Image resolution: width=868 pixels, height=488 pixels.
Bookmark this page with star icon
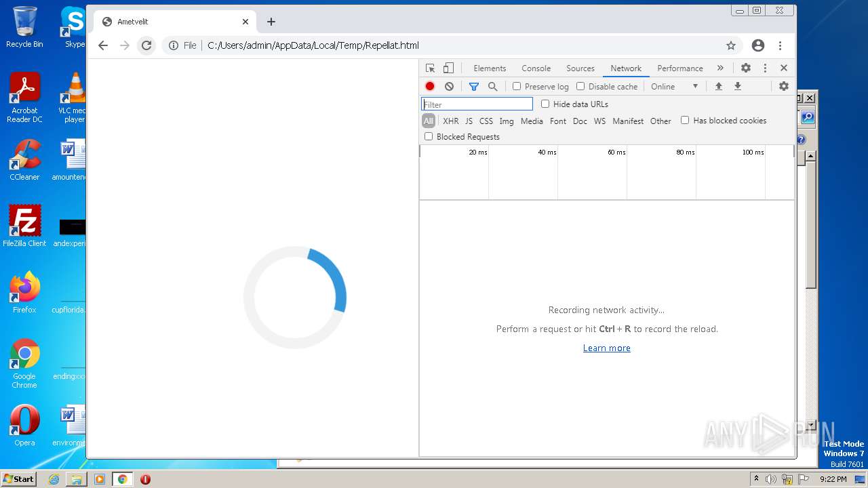tap(731, 45)
